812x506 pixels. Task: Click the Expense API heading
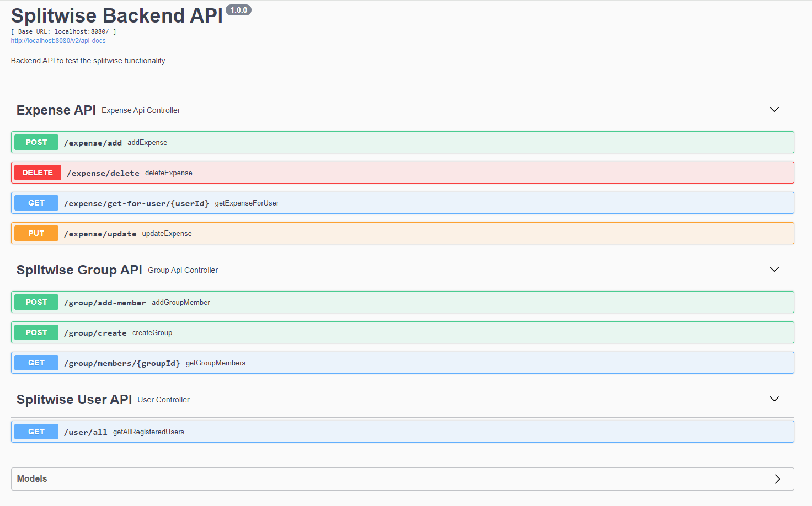click(56, 110)
